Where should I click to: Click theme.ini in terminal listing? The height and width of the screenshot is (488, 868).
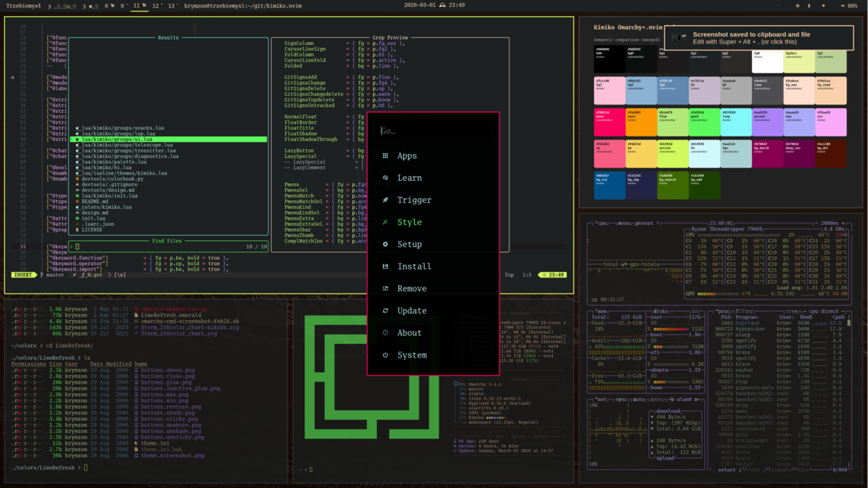pyautogui.click(x=155, y=443)
